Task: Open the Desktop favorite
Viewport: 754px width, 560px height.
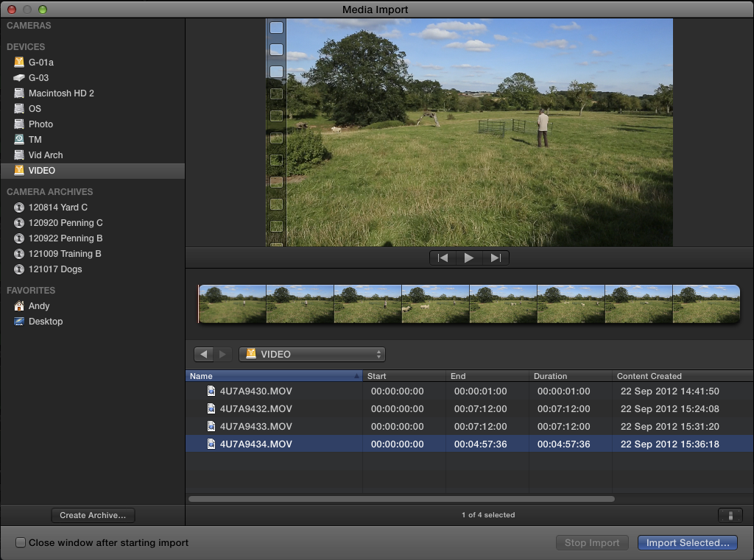Action: [x=45, y=322]
